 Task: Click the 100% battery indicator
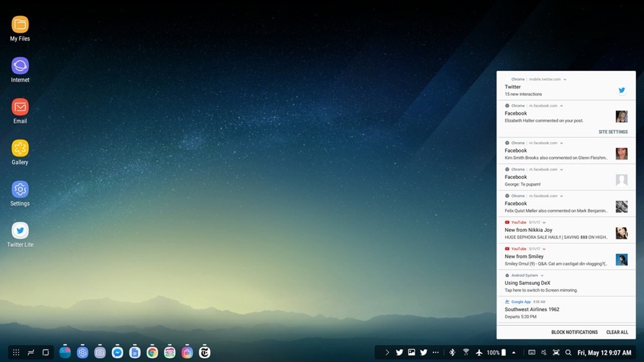pyautogui.click(x=496, y=352)
